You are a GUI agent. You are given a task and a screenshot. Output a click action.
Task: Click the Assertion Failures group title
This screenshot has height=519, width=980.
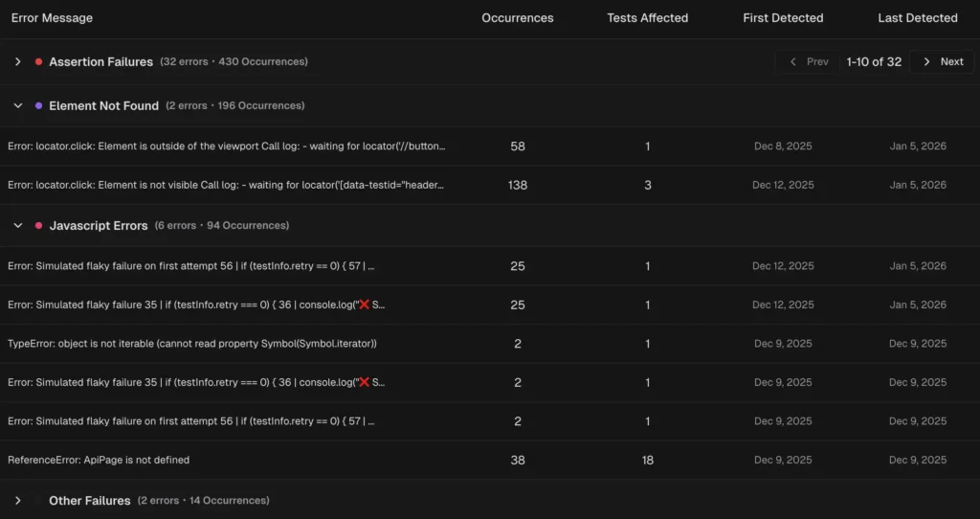click(x=100, y=61)
